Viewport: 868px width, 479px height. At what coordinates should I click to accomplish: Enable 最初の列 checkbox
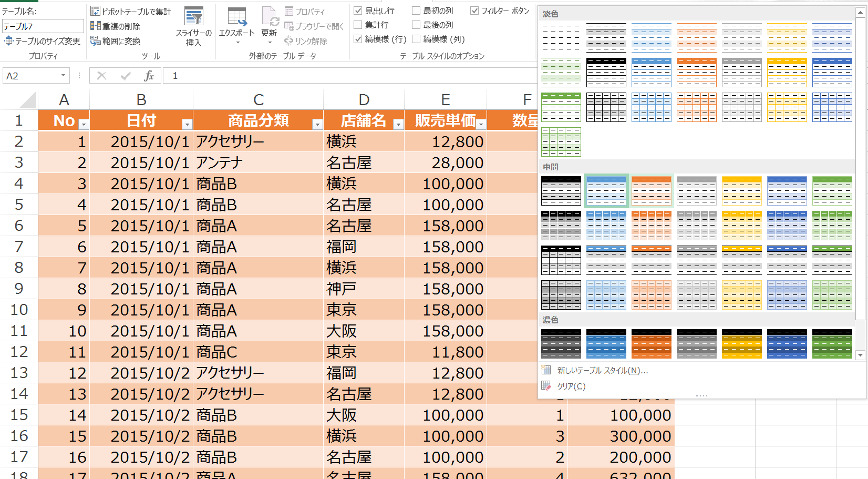(x=416, y=11)
